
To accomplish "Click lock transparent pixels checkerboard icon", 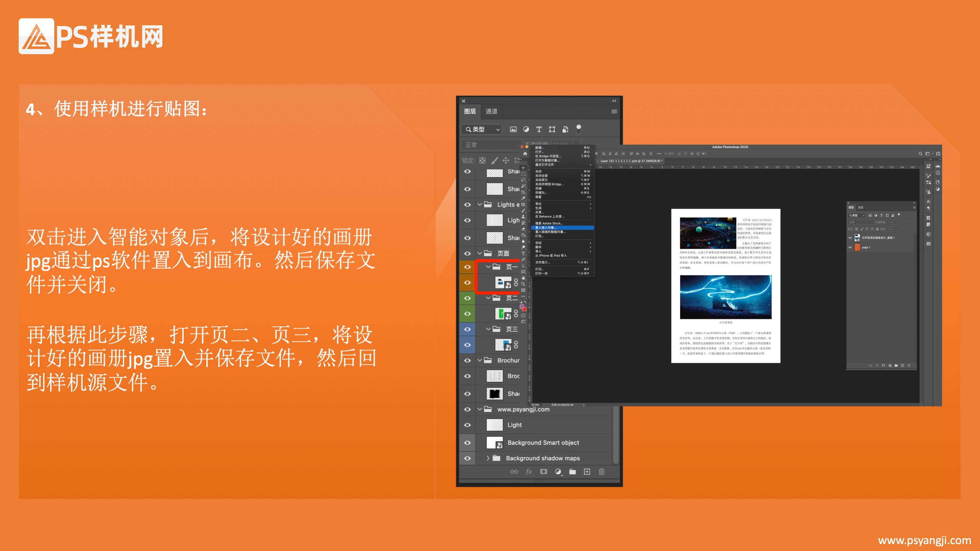I will pos(482,160).
